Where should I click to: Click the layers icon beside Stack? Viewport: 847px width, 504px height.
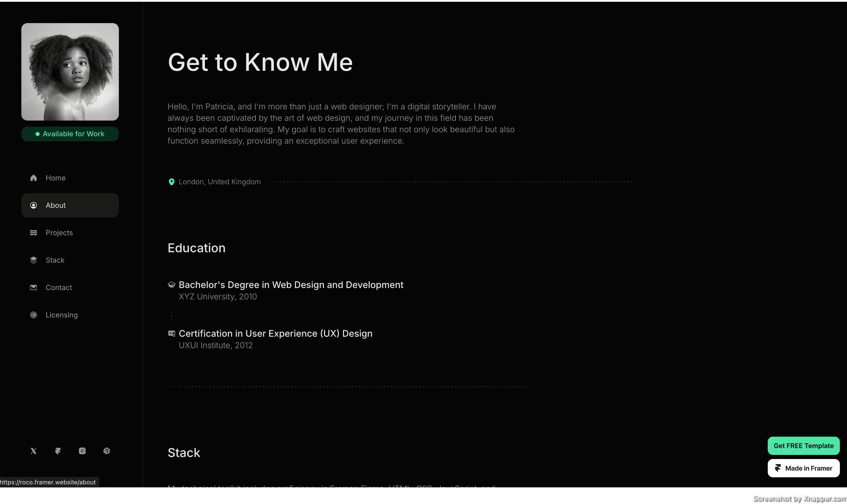pos(33,260)
